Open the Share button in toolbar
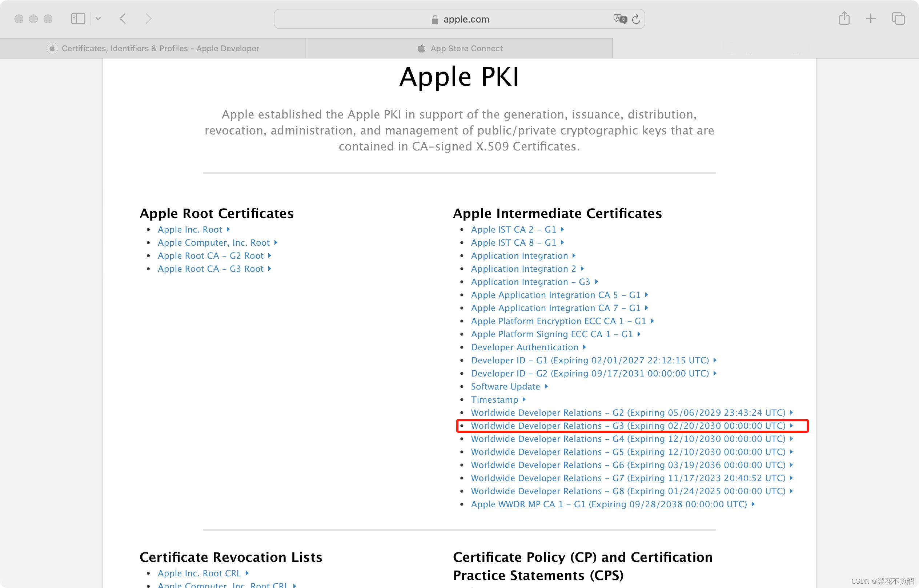Image resolution: width=919 pixels, height=588 pixels. [x=844, y=18]
